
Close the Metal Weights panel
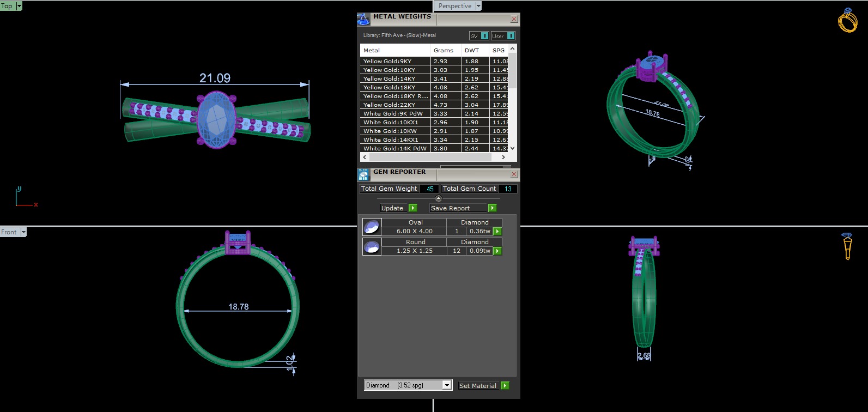[x=514, y=19]
